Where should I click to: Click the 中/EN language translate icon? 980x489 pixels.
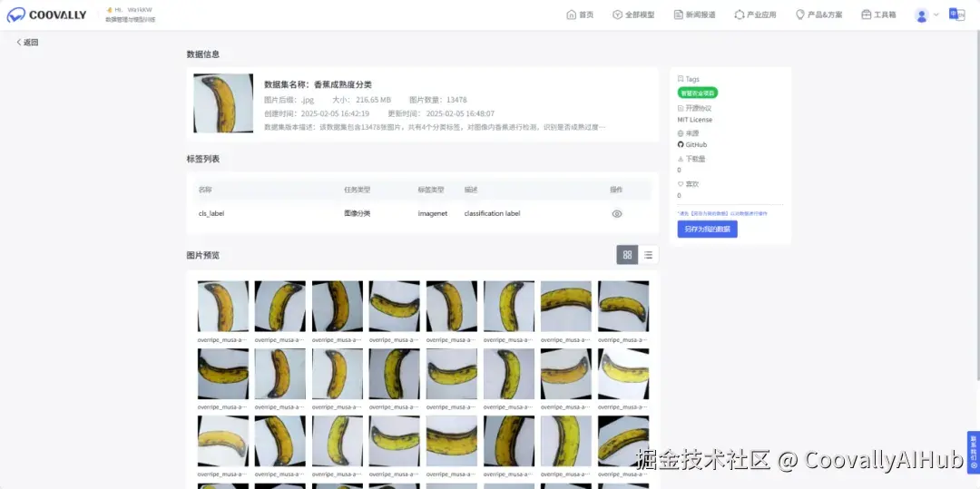[956, 15]
